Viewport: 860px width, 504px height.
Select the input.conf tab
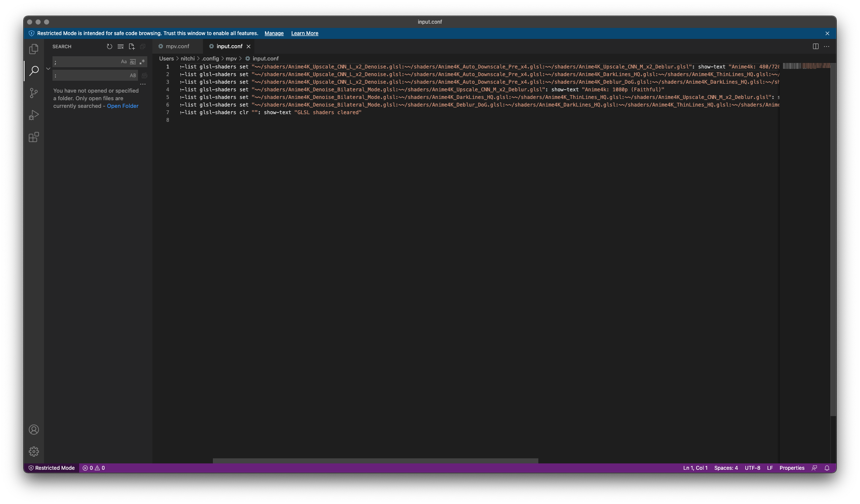(x=229, y=47)
